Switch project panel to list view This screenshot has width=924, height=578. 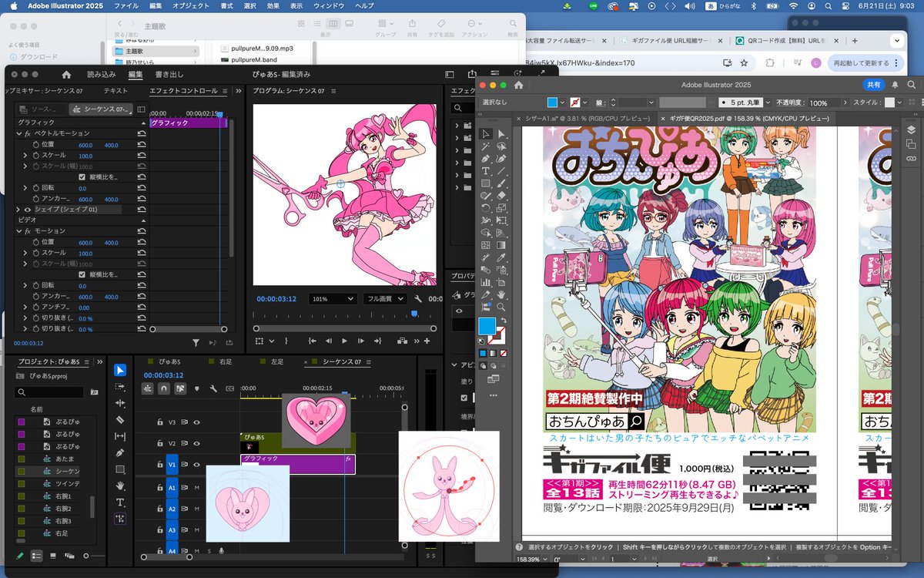(x=36, y=555)
